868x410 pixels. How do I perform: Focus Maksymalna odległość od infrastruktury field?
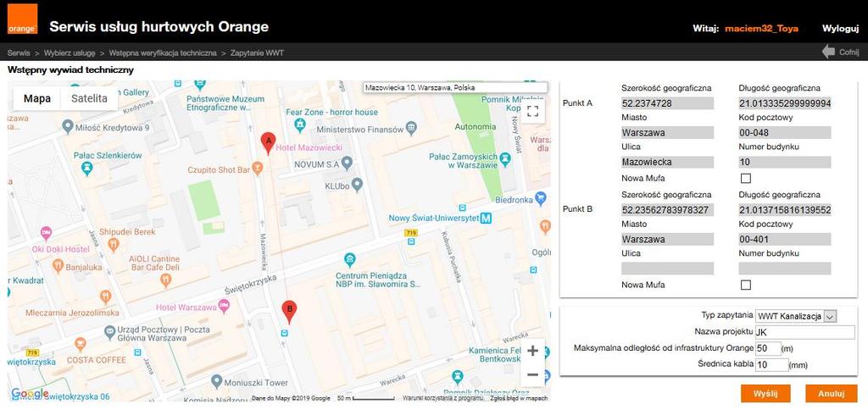(768, 348)
